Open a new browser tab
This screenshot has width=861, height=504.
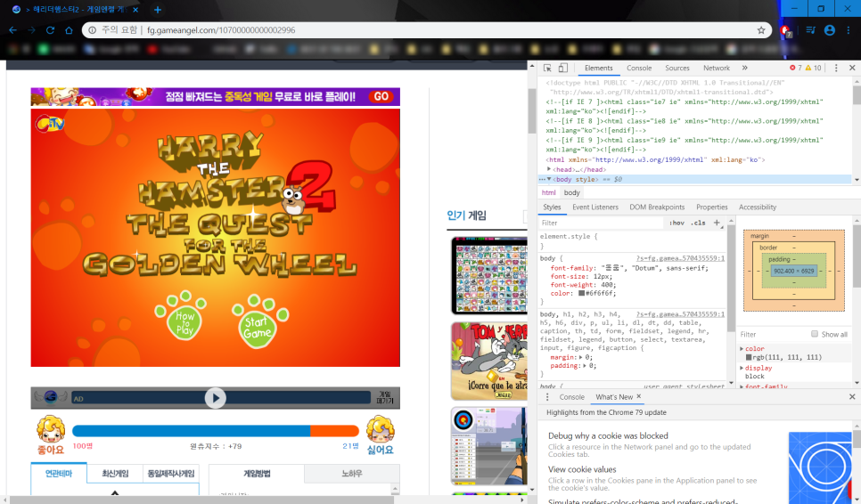[158, 9]
